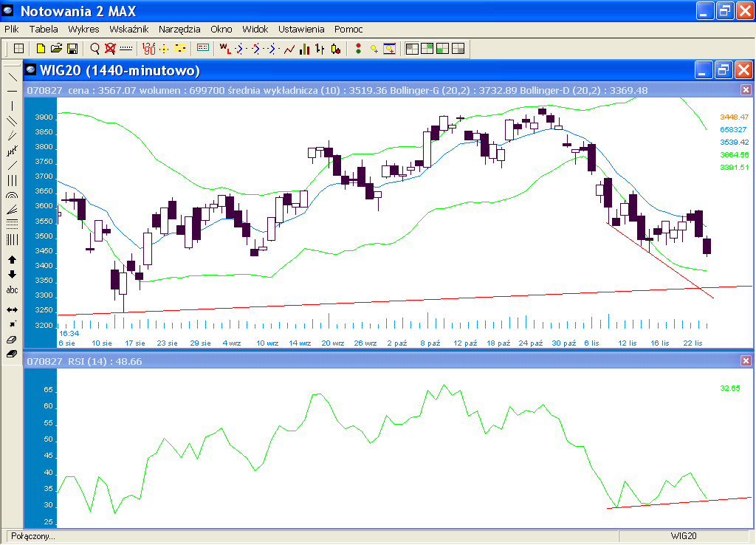Place an up arrow marker tool
The height and width of the screenshot is (545, 756).
tap(12, 259)
